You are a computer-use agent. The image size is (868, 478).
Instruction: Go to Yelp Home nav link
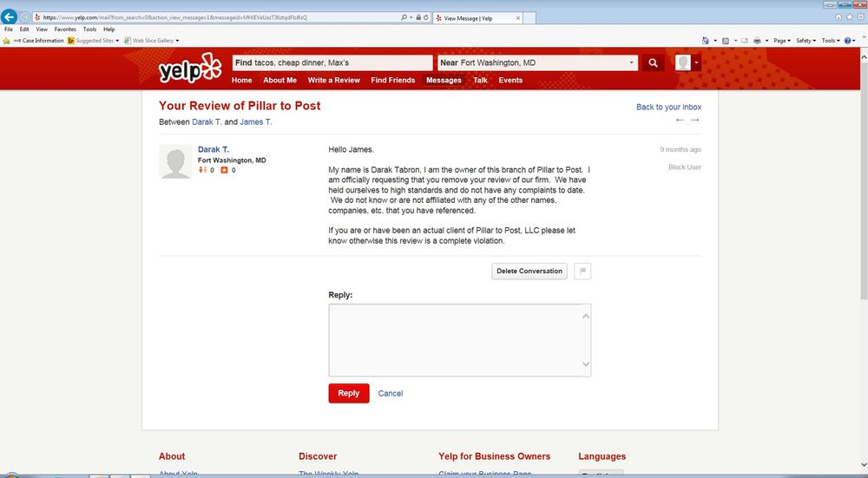coord(242,80)
